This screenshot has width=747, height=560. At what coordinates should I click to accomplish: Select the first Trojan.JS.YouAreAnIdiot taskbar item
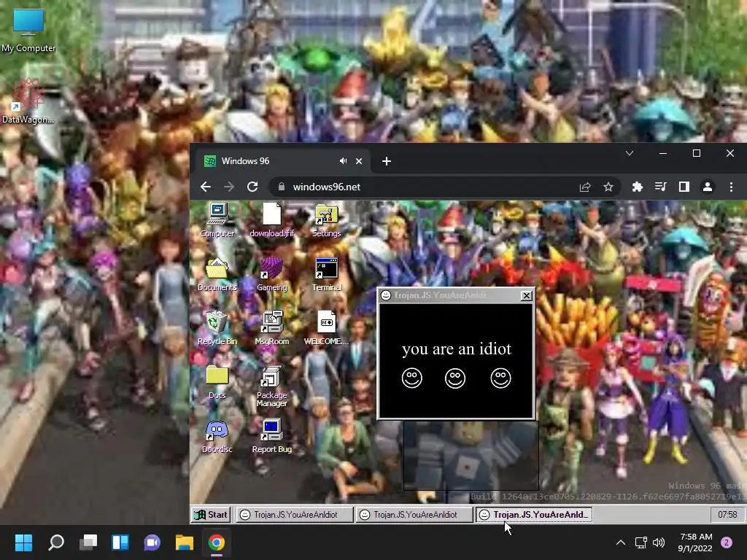(295, 514)
